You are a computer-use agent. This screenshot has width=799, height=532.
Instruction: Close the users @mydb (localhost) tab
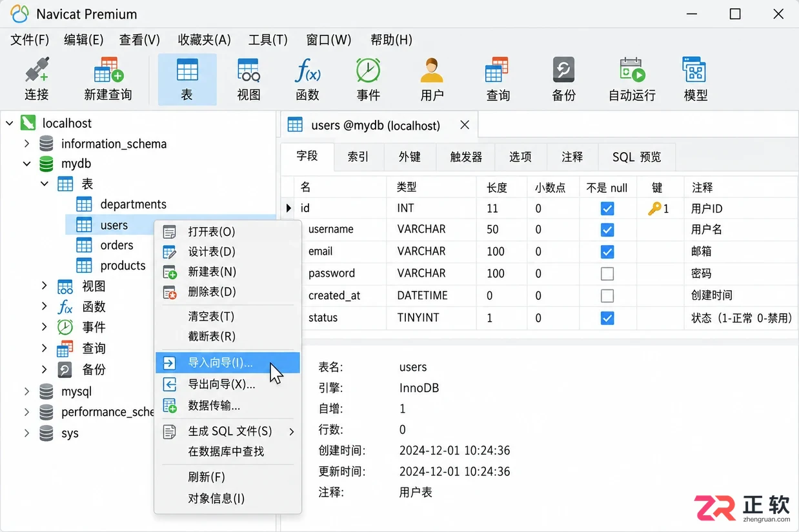465,125
